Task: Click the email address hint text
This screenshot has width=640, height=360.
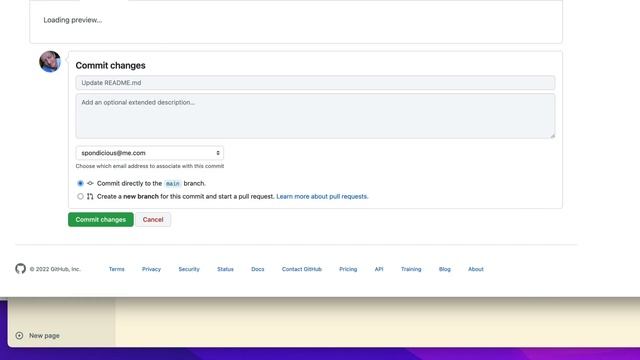Action: click(150, 166)
